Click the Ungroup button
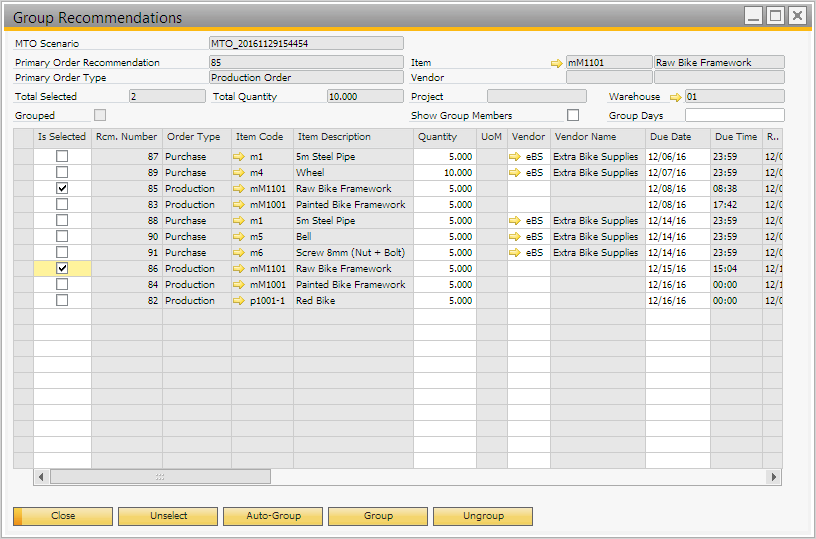Screen dimensions: 816x539 coord(483,516)
